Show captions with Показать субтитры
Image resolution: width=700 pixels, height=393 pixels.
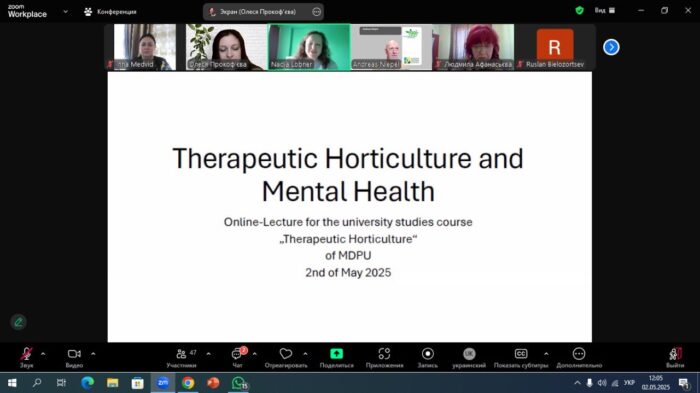click(x=521, y=358)
